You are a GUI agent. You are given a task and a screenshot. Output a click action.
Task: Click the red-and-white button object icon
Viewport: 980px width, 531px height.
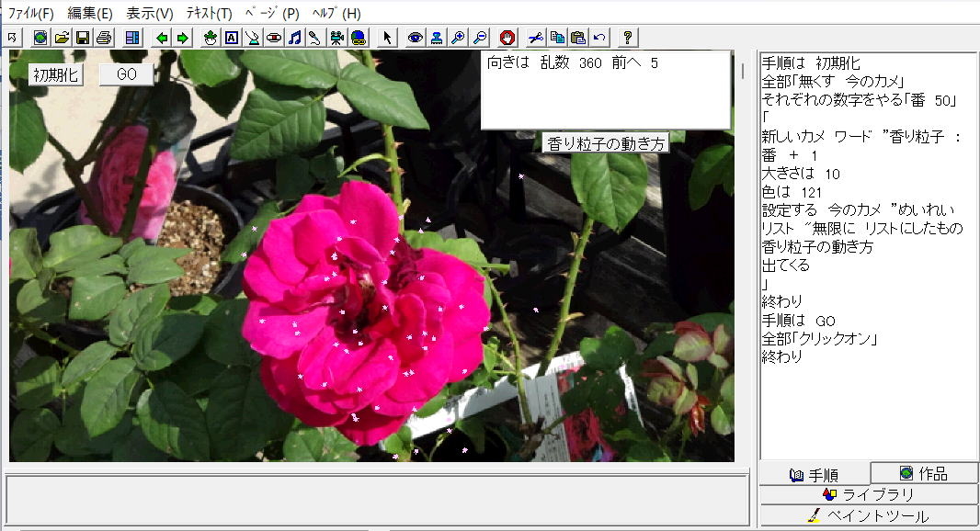(x=274, y=38)
